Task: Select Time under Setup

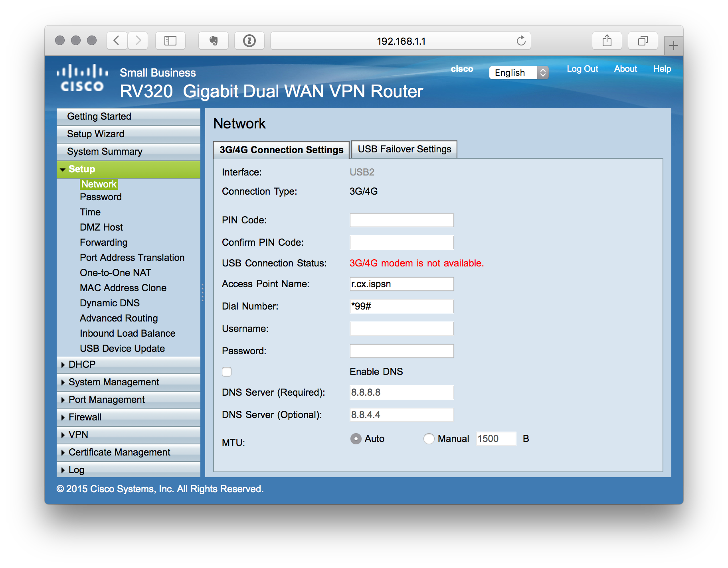Action: click(x=90, y=212)
